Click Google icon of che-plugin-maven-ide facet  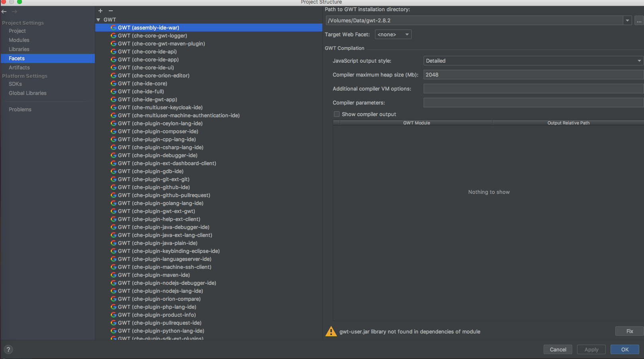click(114, 275)
